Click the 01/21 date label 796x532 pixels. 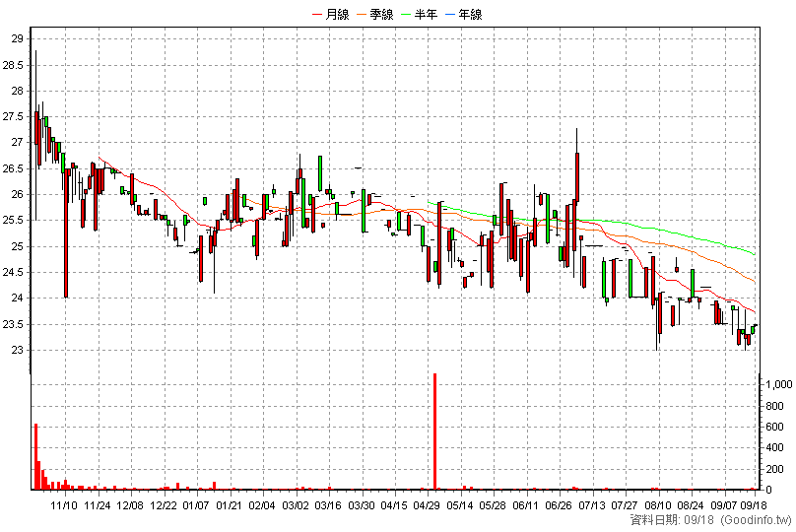coord(229,505)
